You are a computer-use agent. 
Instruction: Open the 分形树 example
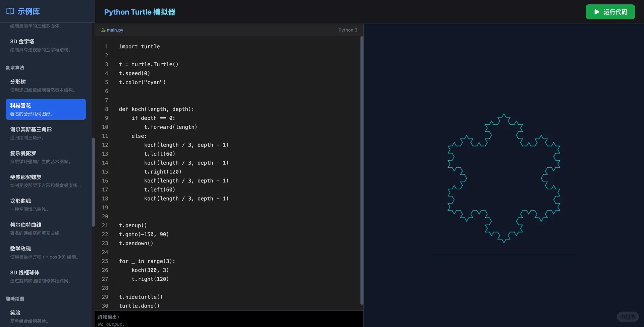tap(45, 85)
